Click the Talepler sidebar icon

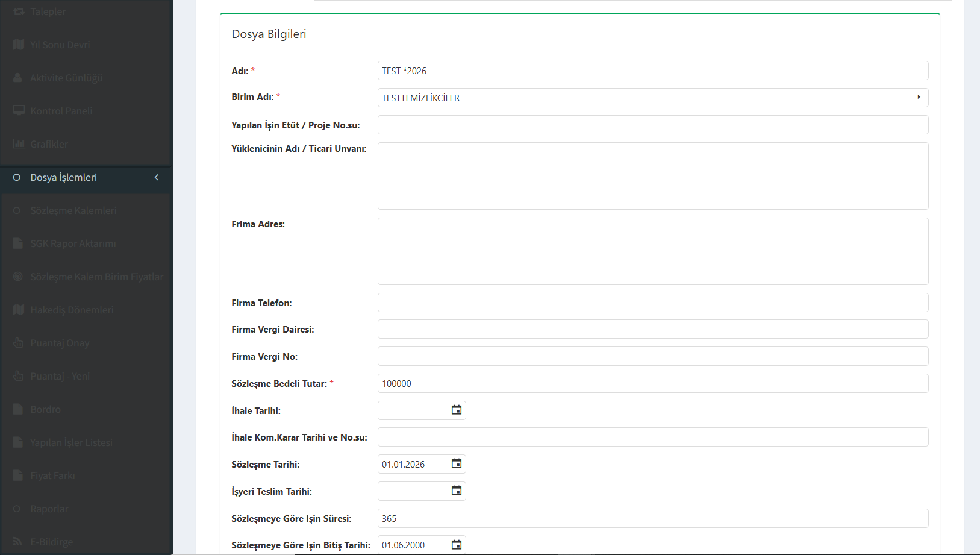pos(19,11)
